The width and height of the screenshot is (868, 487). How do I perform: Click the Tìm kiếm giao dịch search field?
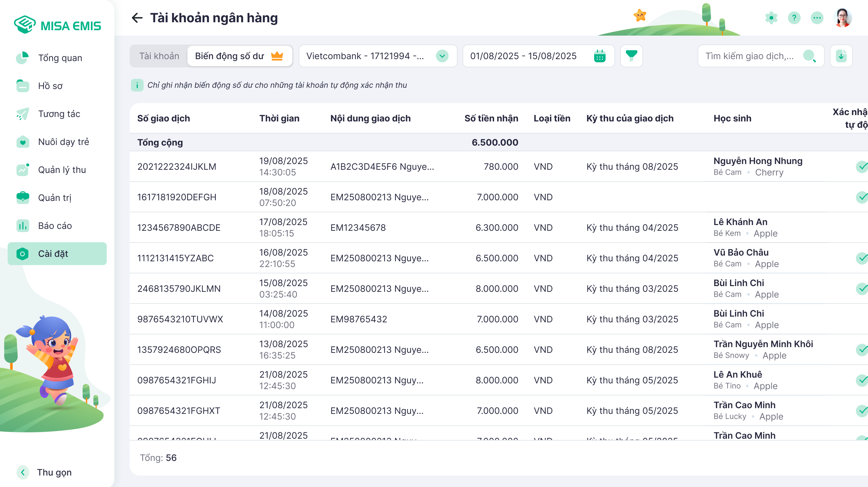click(x=750, y=56)
